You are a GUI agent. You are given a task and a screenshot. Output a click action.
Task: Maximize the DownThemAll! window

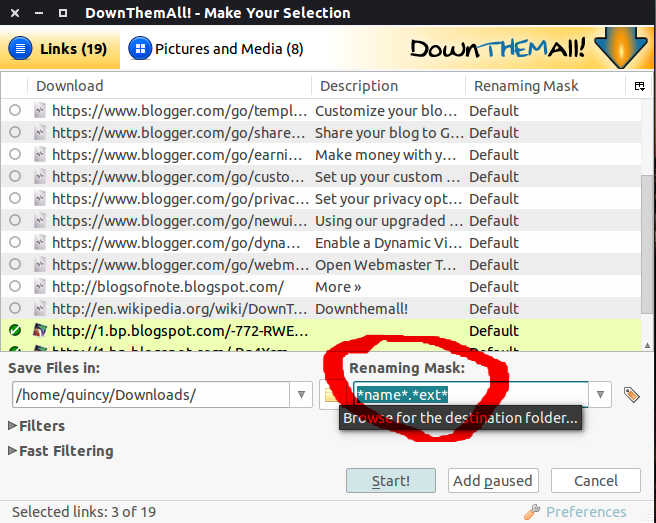(x=63, y=13)
